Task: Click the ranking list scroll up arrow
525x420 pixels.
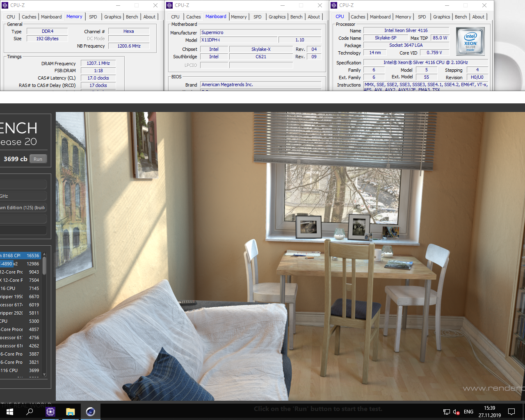Action: click(44, 254)
